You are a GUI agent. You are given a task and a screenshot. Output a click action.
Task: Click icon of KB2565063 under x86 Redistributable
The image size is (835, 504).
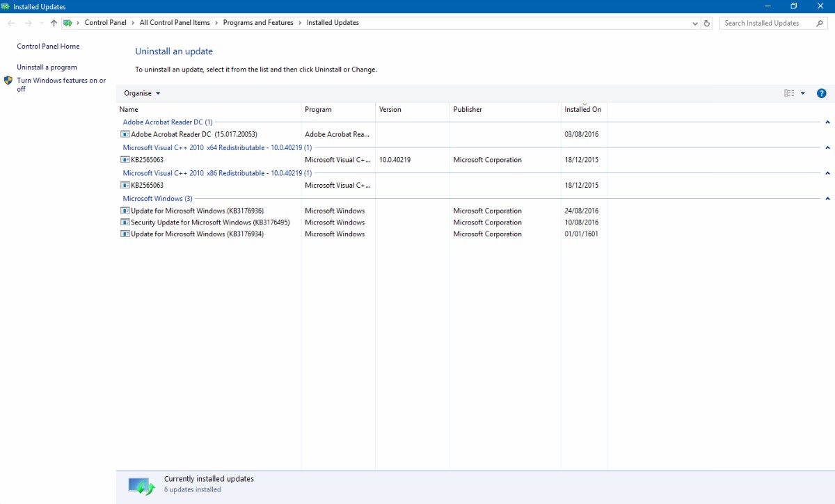125,186
